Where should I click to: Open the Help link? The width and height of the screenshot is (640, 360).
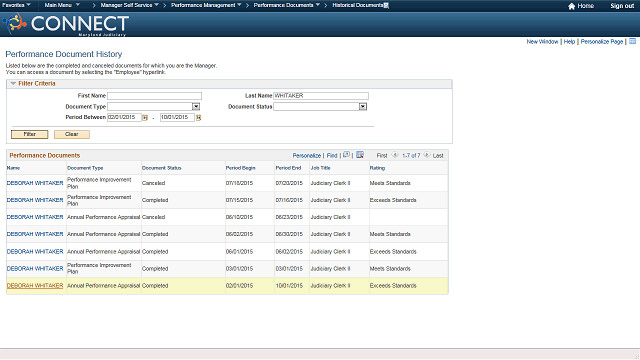click(x=569, y=42)
